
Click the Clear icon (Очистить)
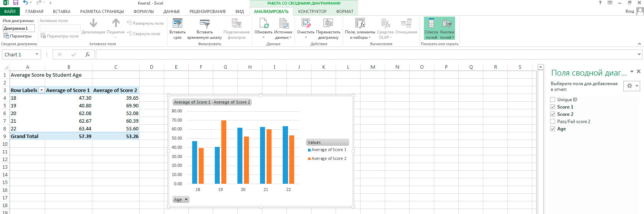tap(306, 24)
